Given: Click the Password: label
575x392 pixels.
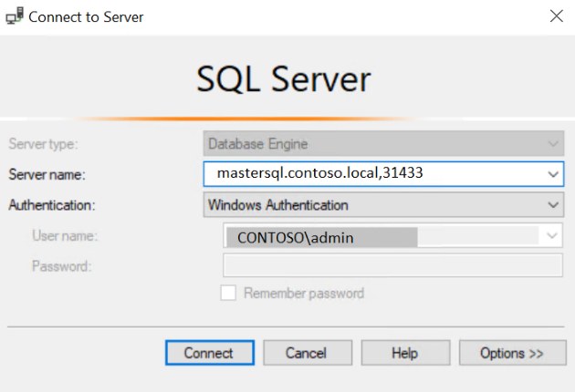Looking at the screenshot, I should (62, 266).
